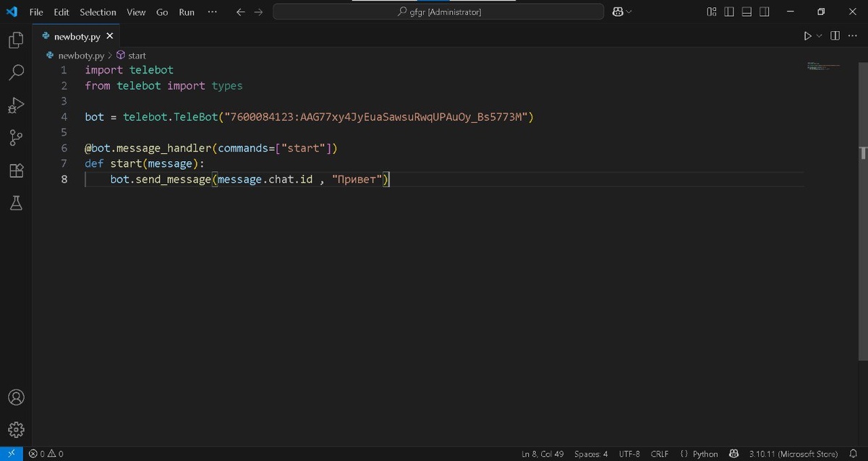Go forward with the right arrow
This screenshot has width=868, height=461.
pos(258,12)
